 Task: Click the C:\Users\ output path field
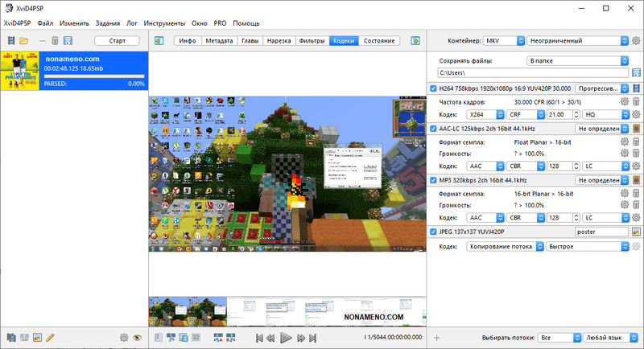point(533,73)
